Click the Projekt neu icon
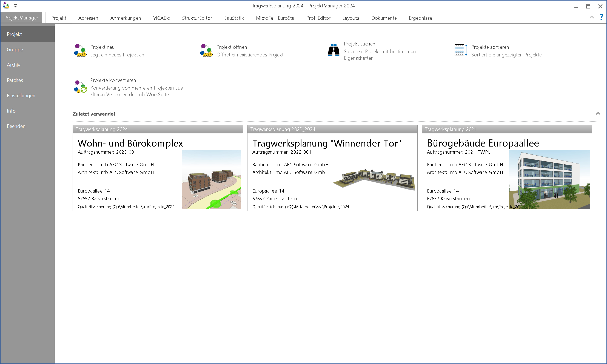607x364 pixels. click(80, 50)
